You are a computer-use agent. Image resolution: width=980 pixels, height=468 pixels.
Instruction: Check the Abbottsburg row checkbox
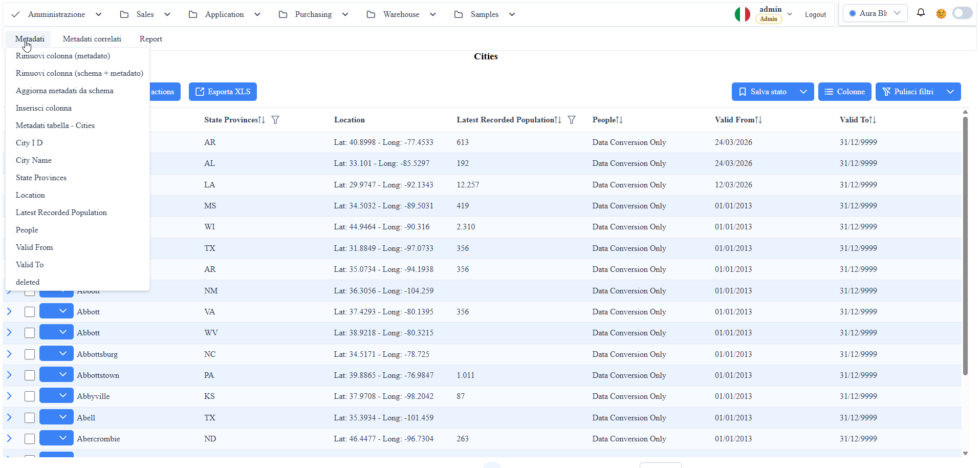[30, 354]
